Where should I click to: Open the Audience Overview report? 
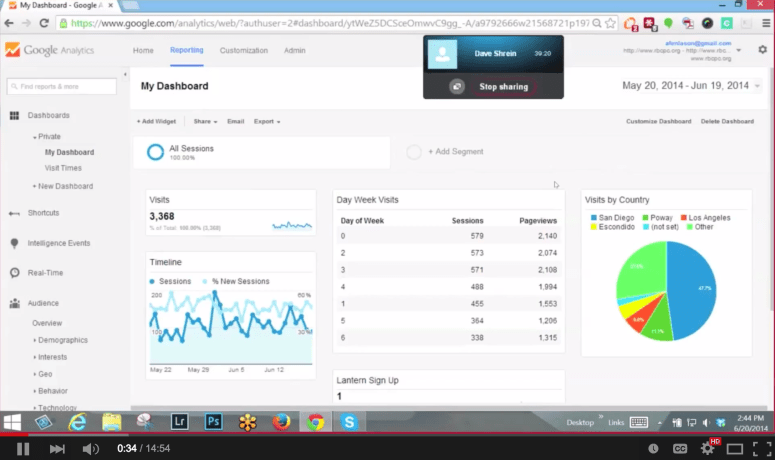(47, 323)
